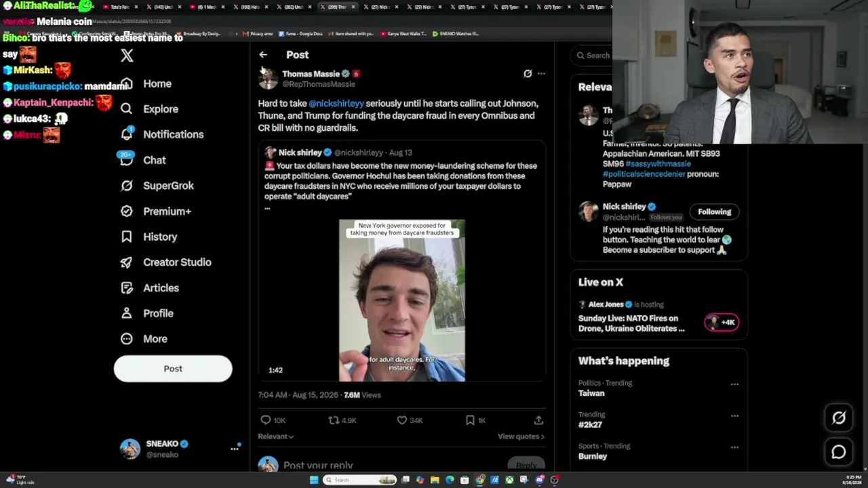Open the "Privacy error" bookmark
This screenshot has height=488, width=868.
(258, 34)
